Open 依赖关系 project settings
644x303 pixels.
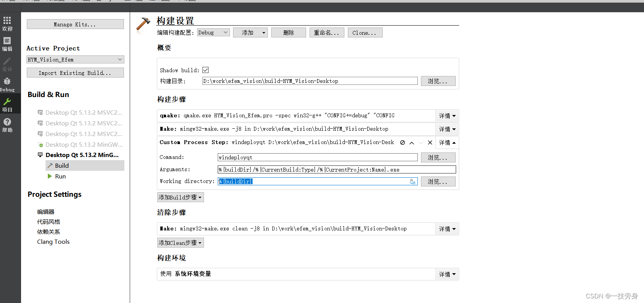(x=49, y=232)
